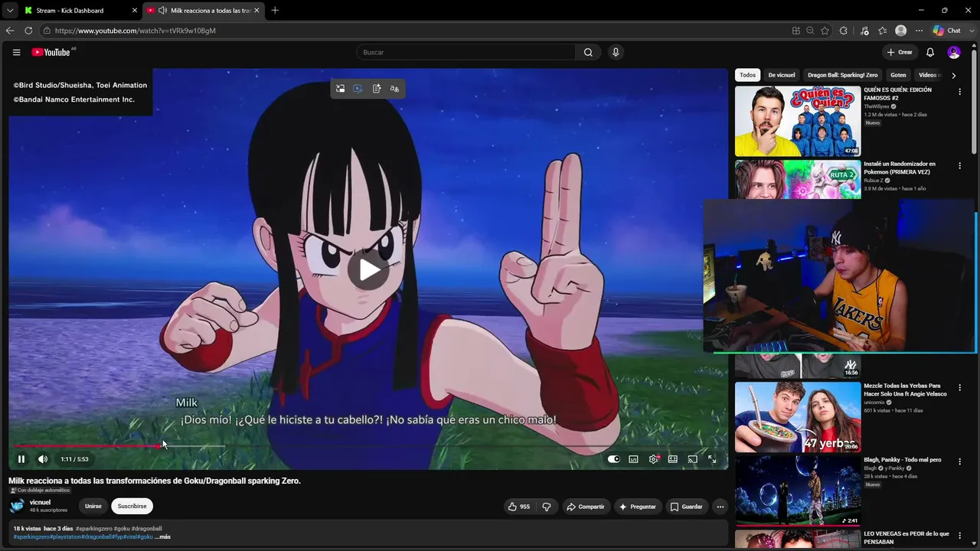
Task: Enter fullscreen video mode
Action: coord(712,459)
